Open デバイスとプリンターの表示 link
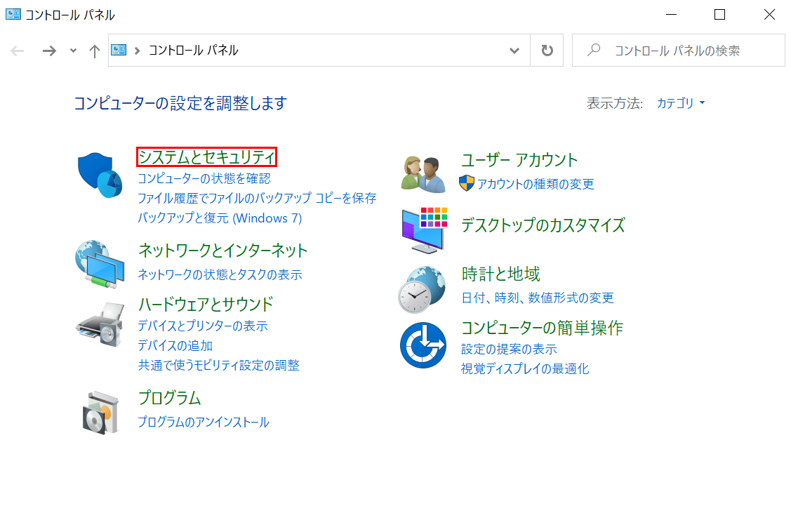This screenshot has height=532, width=791. (x=203, y=326)
